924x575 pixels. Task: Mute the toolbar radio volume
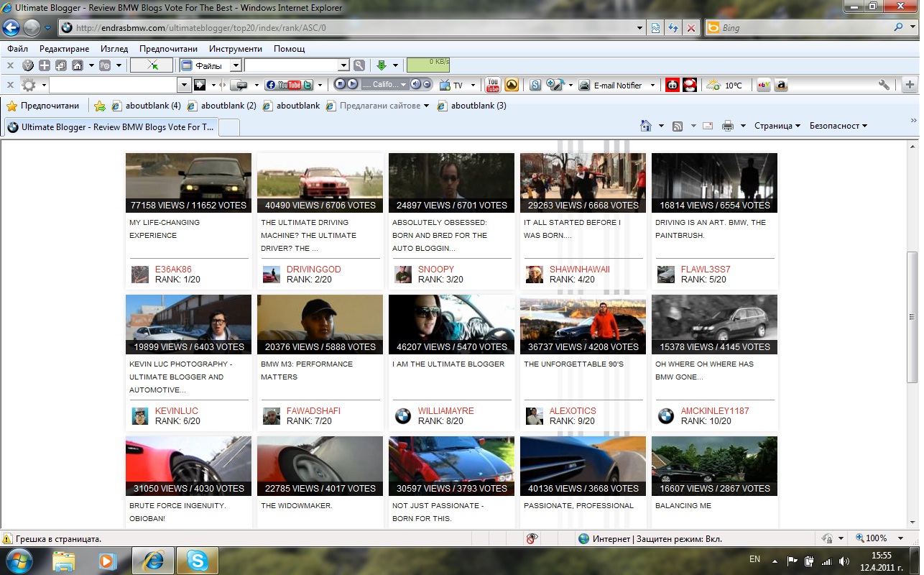(415, 85)
